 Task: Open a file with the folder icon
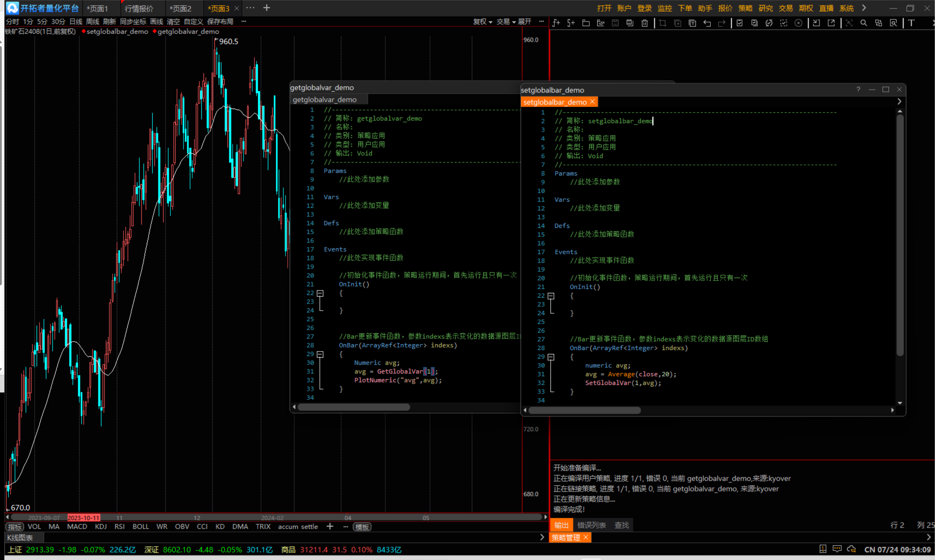(x=586, y=23)
